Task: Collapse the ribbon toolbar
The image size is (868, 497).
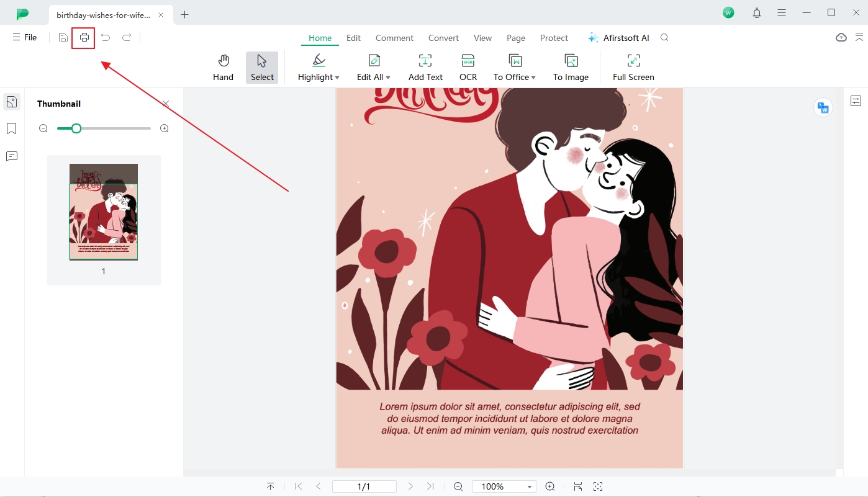Action: 859,38
